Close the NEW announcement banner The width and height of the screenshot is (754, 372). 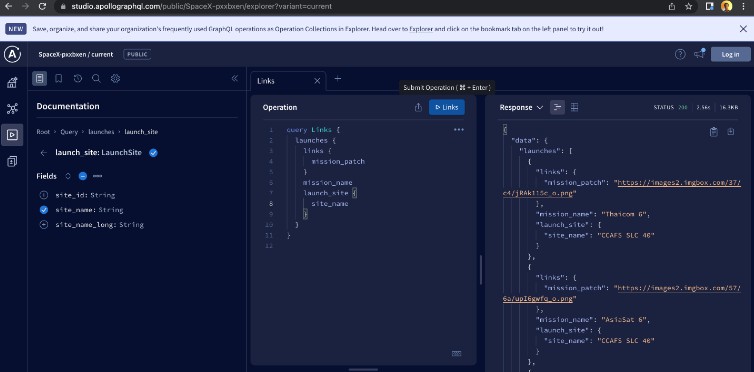pyautogui.click(x=743, y=29)
